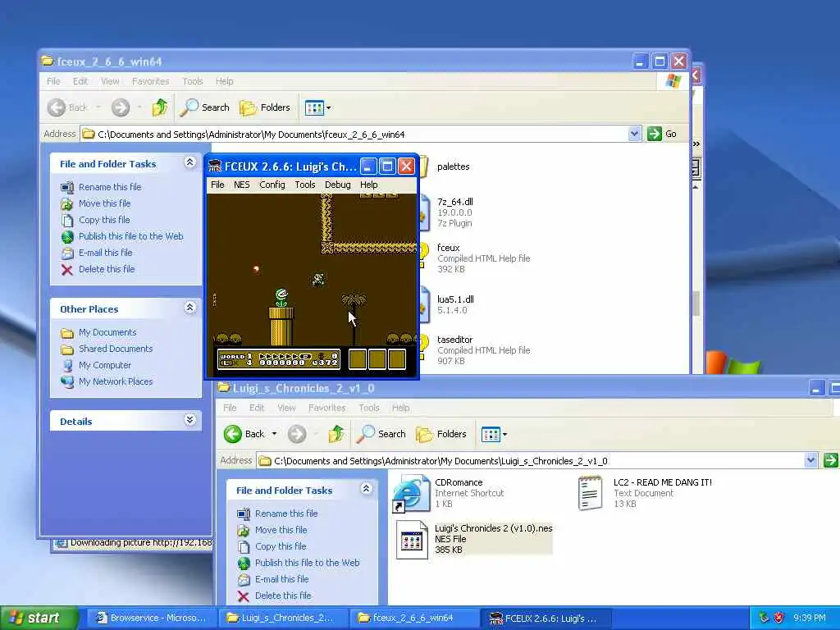Screen dimensions: 840x630
Task: Expand Details panel in fceux window
Action: click(189, 419)
